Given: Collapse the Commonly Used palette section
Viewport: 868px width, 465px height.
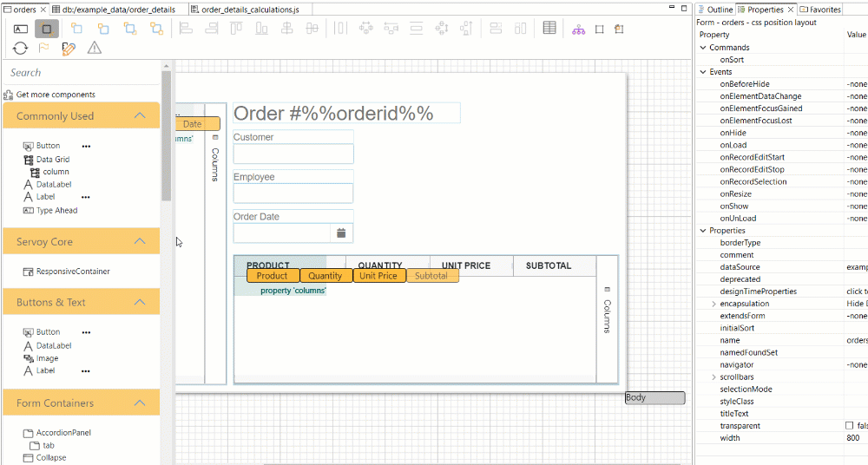Looking at the screenshot, I should pos(139,115).
